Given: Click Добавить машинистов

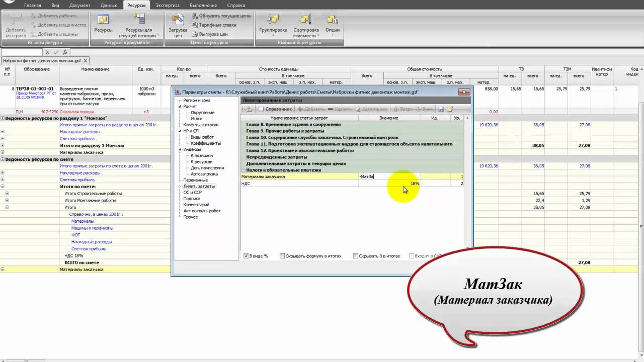Looking at the screenshot, I should [x=58, y=25].
